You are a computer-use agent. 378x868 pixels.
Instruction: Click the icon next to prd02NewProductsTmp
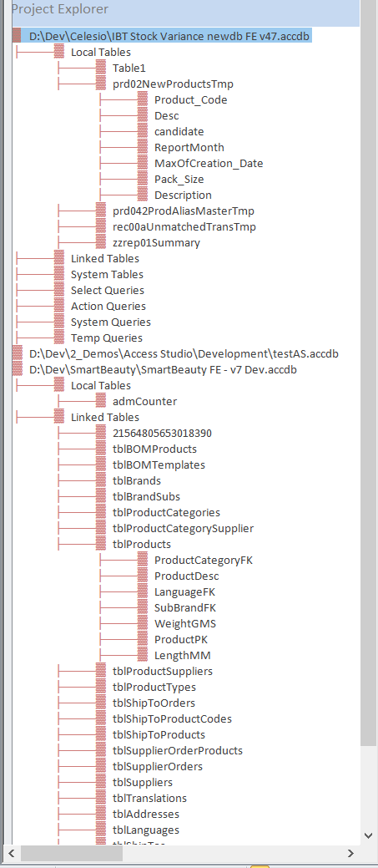[101, 84]
